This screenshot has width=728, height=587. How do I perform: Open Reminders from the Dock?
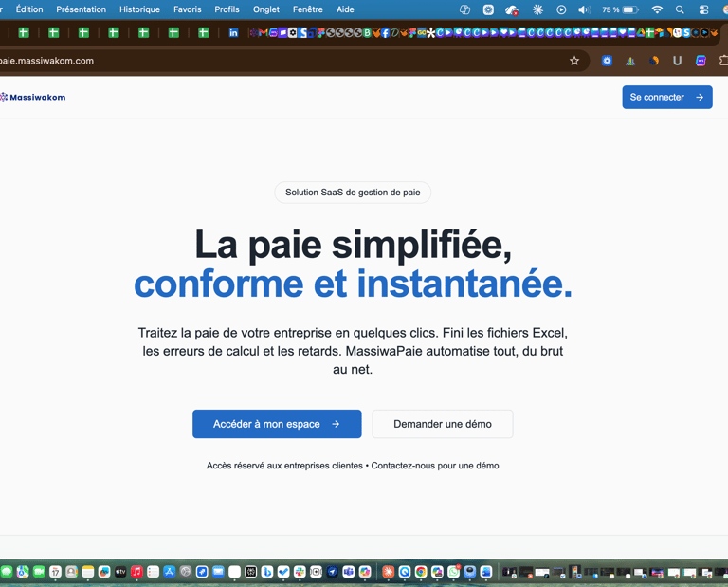tap(153, 572)
